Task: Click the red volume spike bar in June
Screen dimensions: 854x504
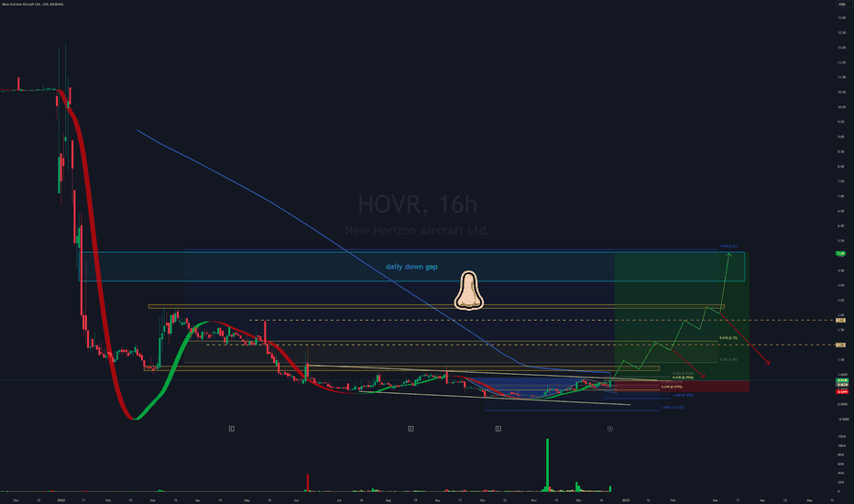Action: pyautogui.click(x=308, y=482)
